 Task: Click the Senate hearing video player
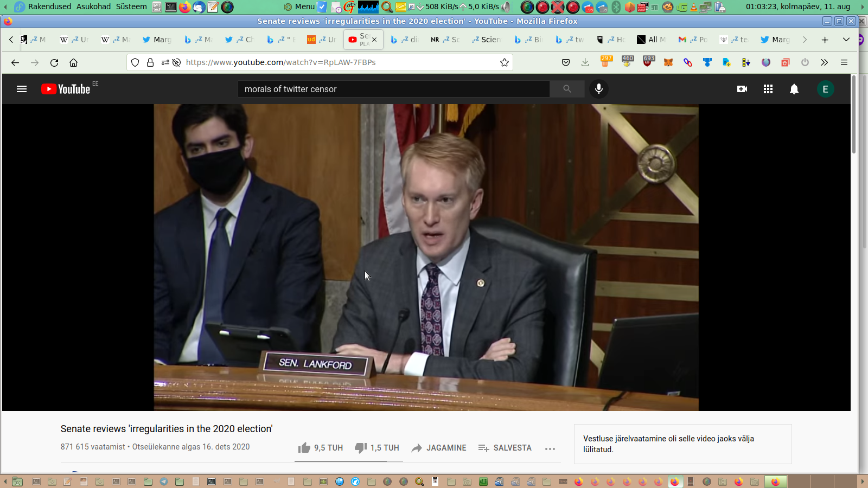(x=426, y=257)
